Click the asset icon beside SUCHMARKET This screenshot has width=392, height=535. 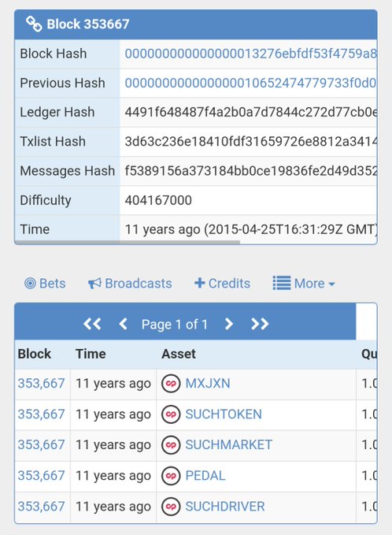(171, 445)
